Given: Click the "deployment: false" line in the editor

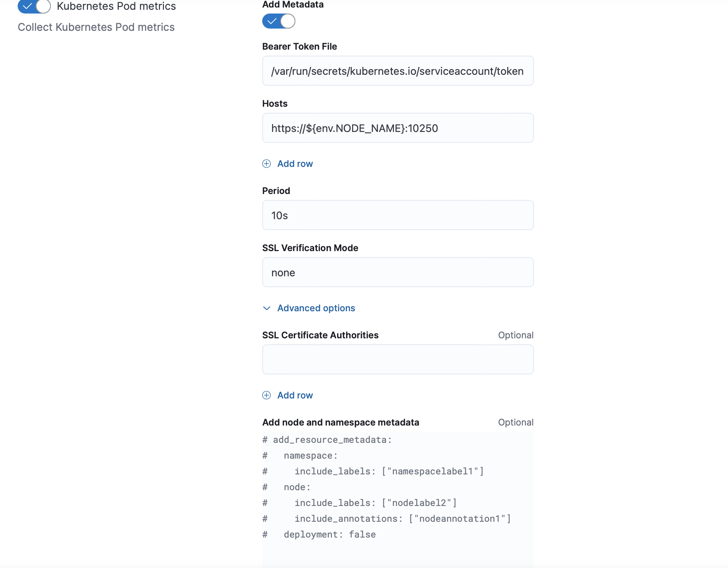Looking at the screenshot, I should tap(330, 534).
